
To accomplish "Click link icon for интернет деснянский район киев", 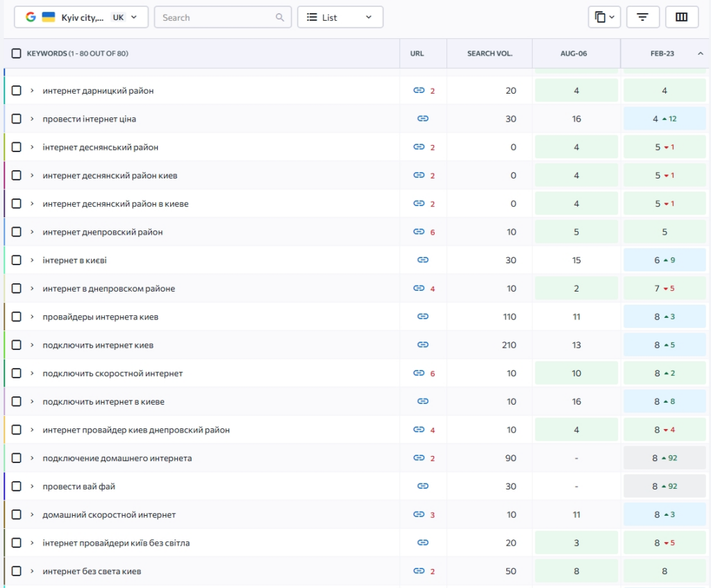I will (419, 175).
